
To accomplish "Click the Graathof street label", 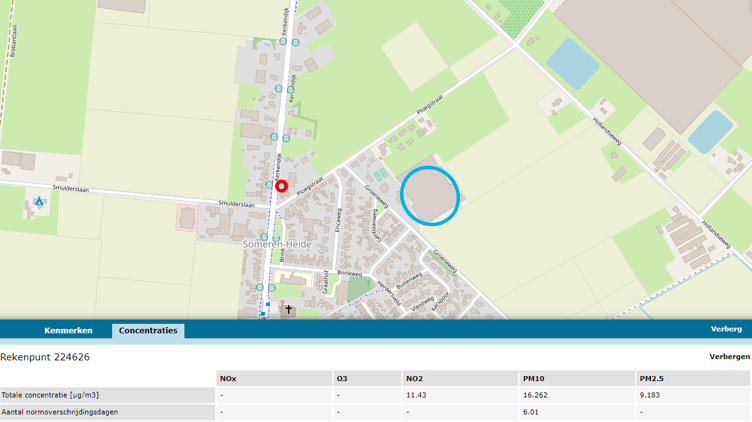I will pyautogui.click(x=326, y=282).
